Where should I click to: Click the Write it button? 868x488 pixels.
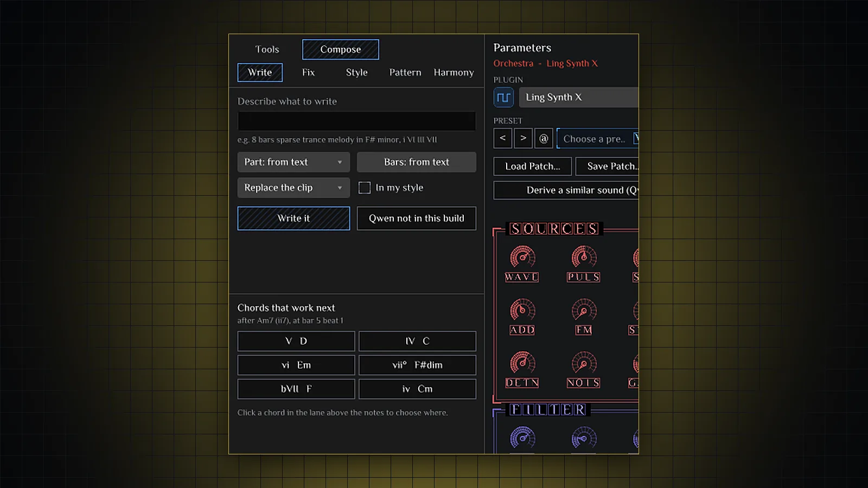click(293, 219)
